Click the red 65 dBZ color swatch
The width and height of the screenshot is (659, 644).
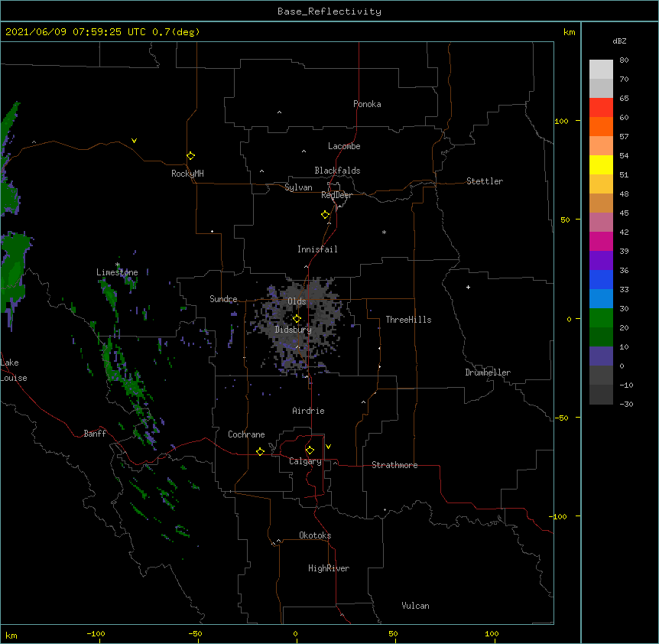pos(601,108)
